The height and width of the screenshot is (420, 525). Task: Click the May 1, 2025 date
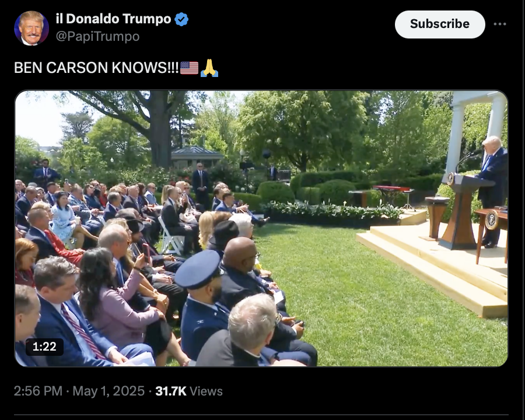click(x=108, y=391)
